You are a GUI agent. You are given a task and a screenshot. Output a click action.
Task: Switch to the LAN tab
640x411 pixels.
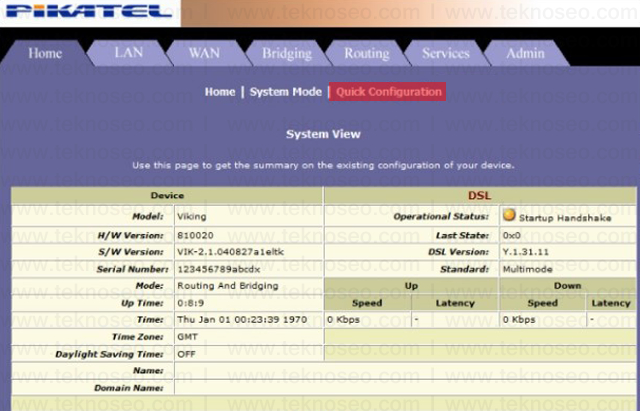tap(129, 53)
